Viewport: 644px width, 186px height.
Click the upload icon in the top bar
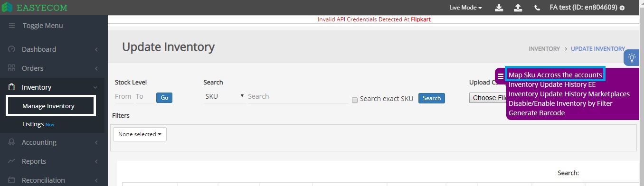[x=518, y=8]
